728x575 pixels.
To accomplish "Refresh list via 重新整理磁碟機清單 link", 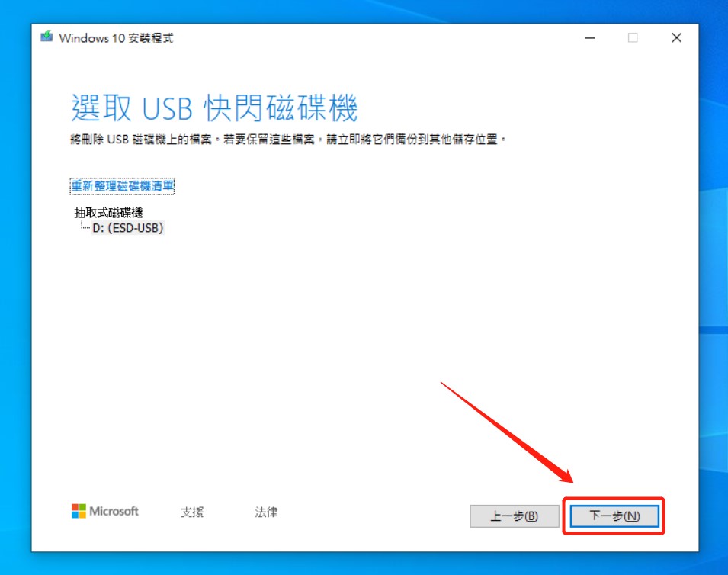I will [x=123, y=186].
